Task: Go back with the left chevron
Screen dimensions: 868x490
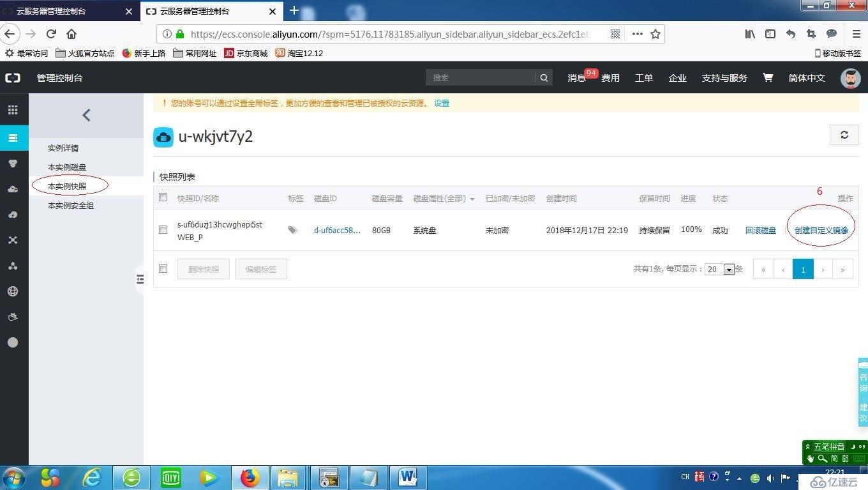Action: (x=86, y=115)
